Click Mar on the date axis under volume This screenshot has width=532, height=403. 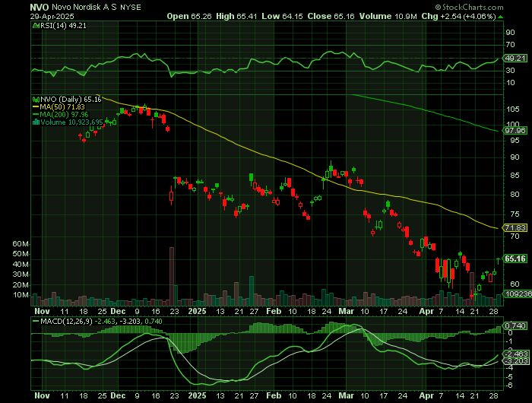[347, 311]
